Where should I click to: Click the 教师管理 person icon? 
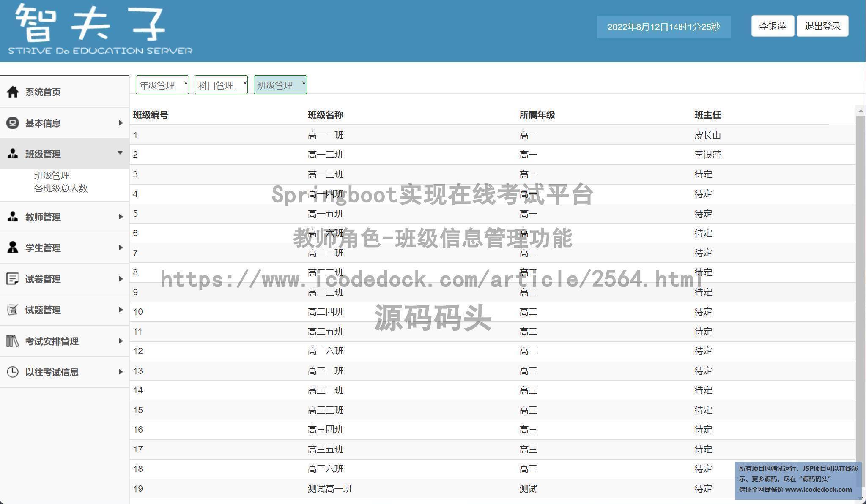pyautogui.click(x=13, y=217)
